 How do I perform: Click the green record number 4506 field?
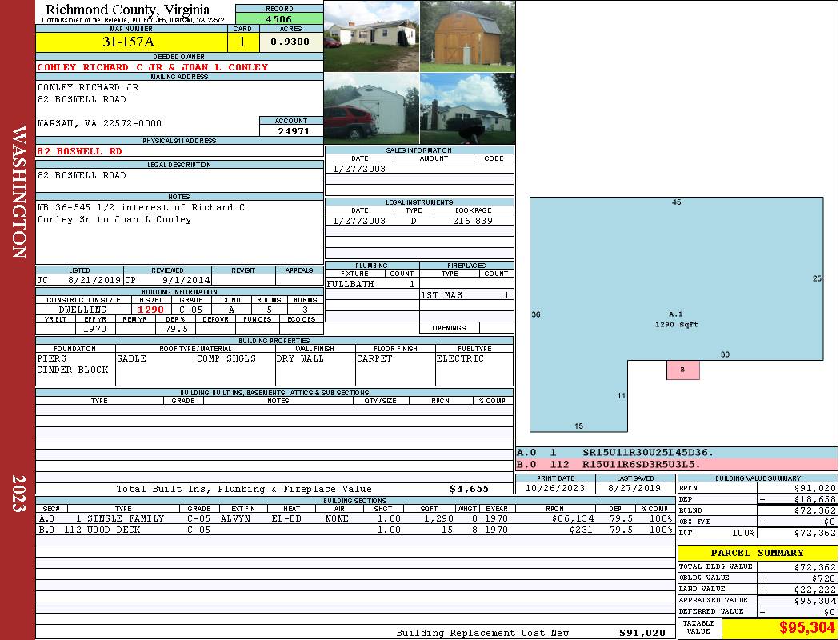[279, 18]
